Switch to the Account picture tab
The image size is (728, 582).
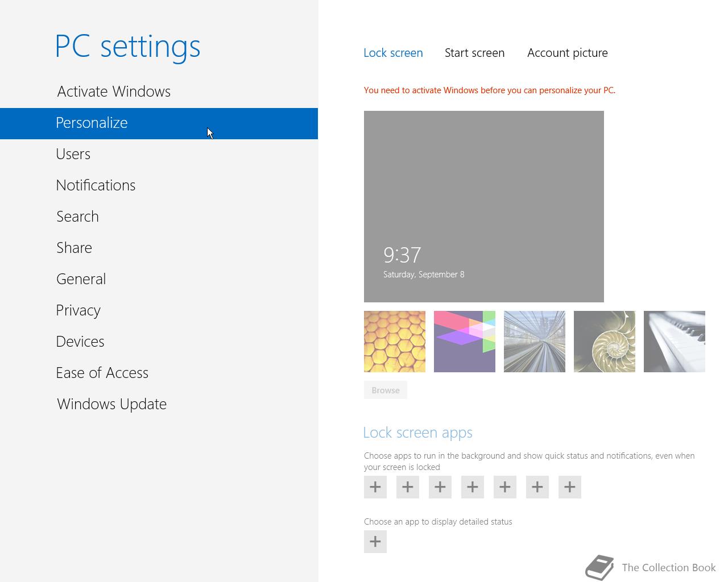pos(567,53)
